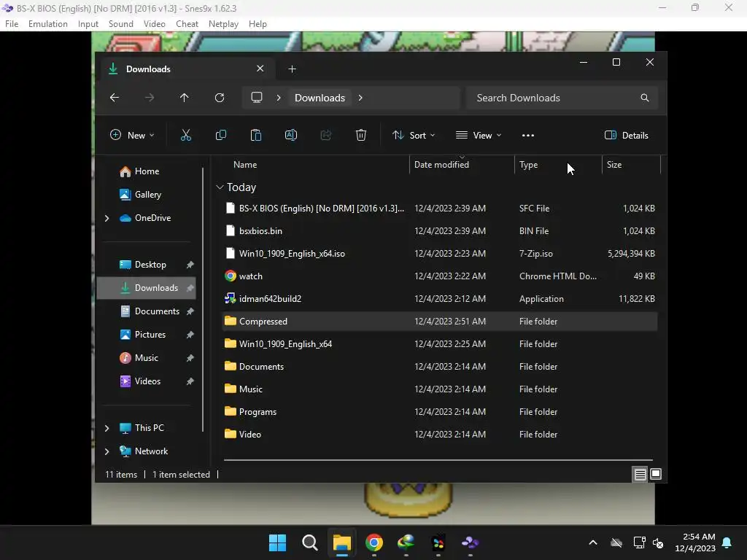
Task: Click the network status tray icon
Action: tap(639, 542)
